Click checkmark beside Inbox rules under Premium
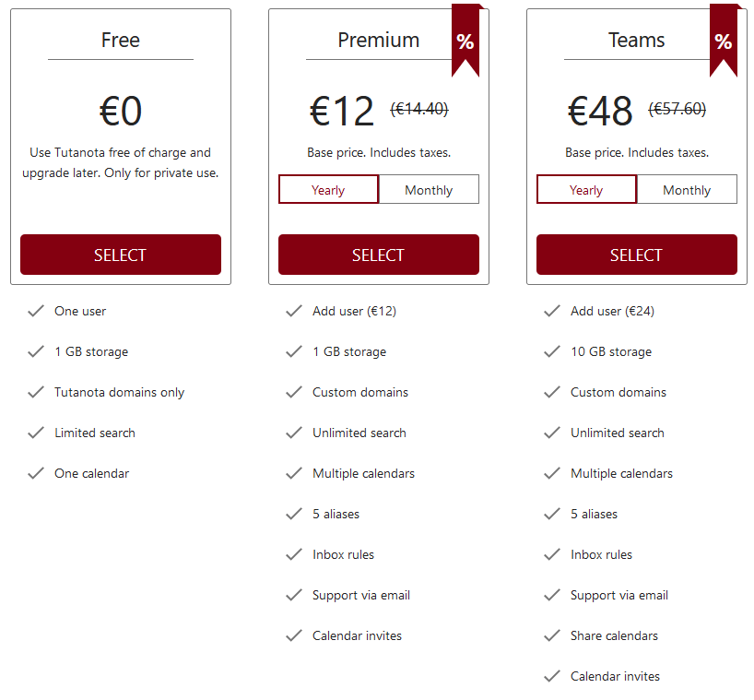 click(294, 554)
